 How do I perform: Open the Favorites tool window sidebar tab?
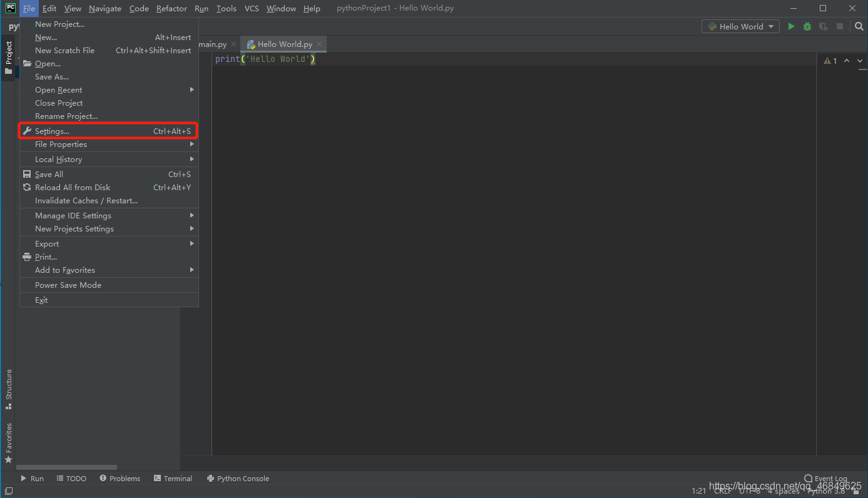(x=9, y=443)
